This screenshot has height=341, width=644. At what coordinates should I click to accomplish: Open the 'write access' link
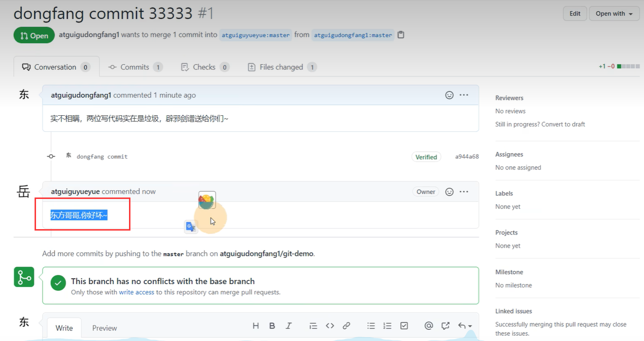[x=137, y=292]
